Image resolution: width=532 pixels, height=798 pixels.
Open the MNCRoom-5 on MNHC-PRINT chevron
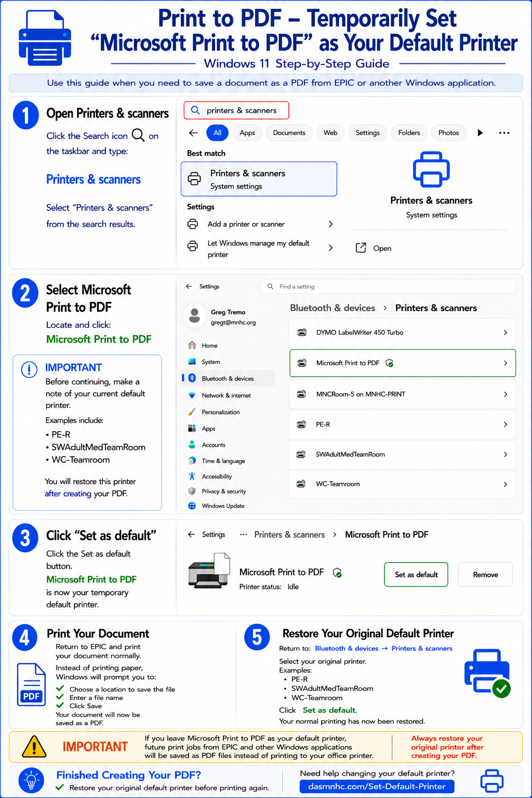506,394
